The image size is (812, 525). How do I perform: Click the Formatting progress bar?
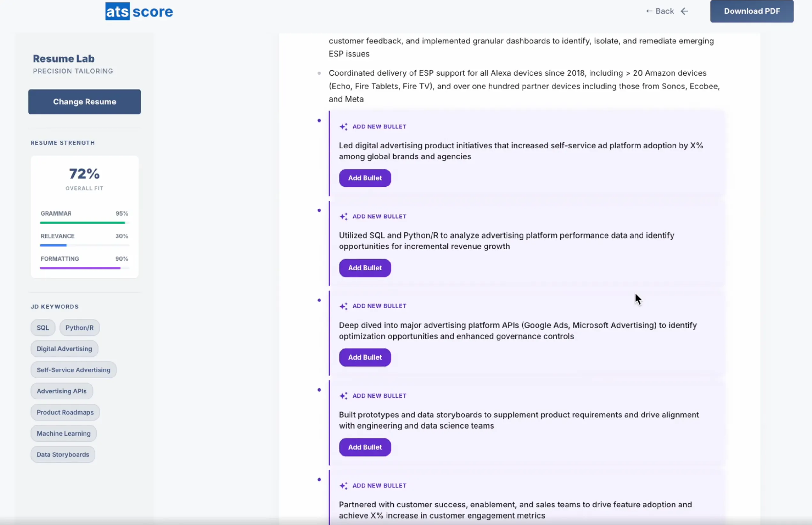[x=85, y=268]
